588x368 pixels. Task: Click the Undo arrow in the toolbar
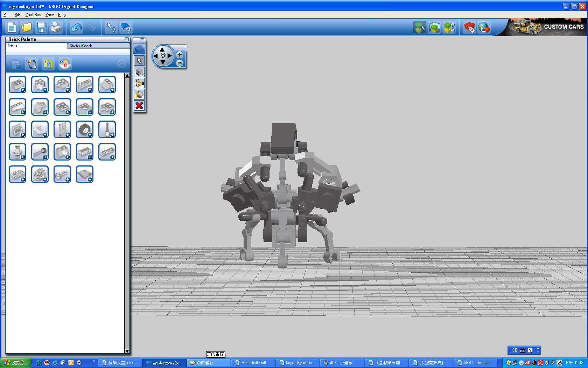coord(76,27)
